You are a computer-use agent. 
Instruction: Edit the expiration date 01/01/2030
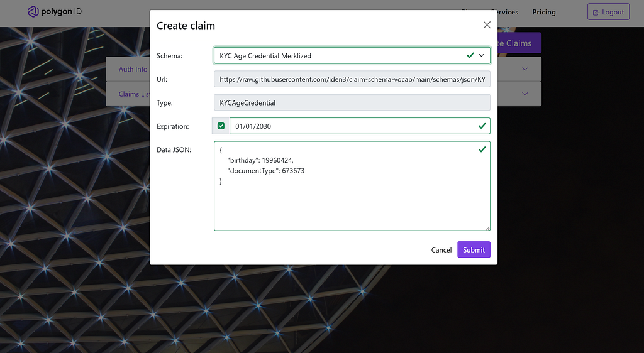(x=360, y=126)
